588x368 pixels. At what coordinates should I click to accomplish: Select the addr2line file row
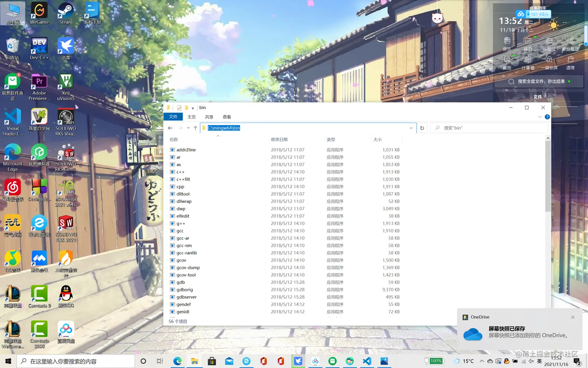coord(285,150)
